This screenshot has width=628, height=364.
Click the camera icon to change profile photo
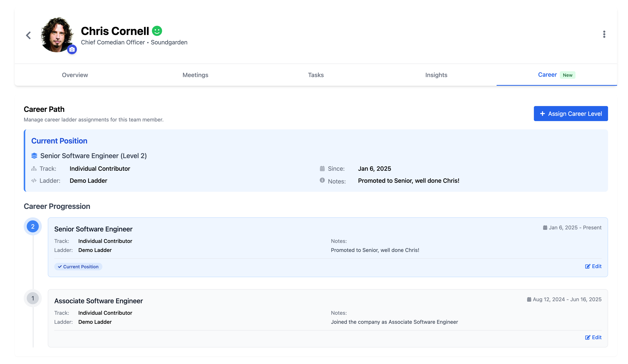[x=72, y=50]
